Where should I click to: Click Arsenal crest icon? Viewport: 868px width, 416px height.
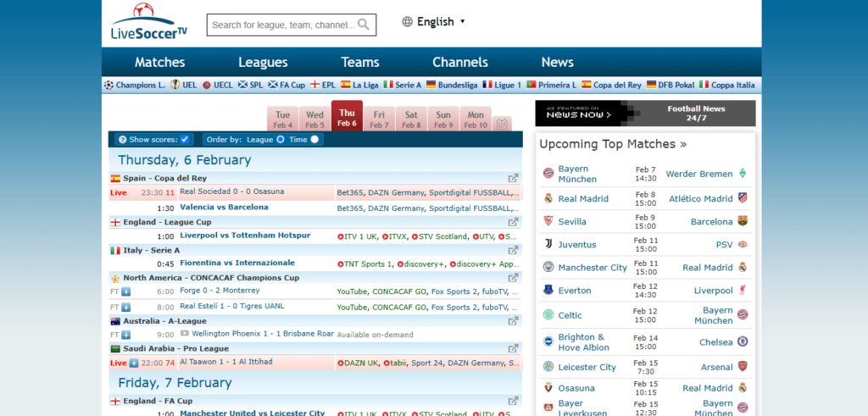[x=743, y=366]
